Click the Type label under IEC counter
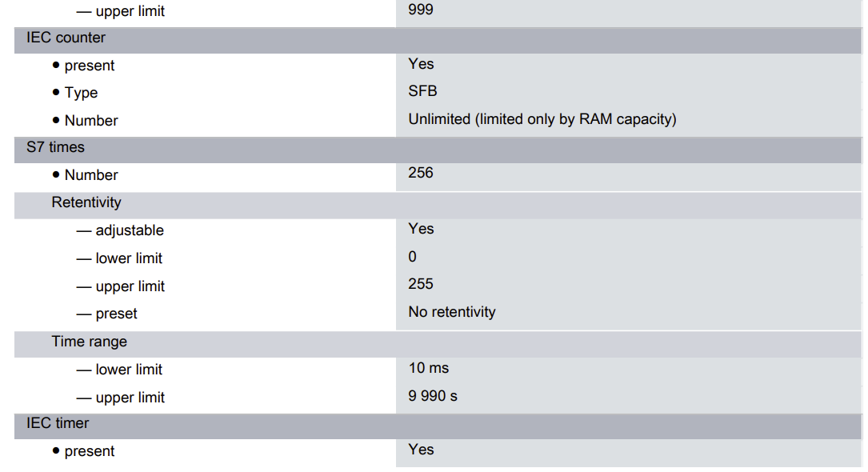 coord(81,93)
